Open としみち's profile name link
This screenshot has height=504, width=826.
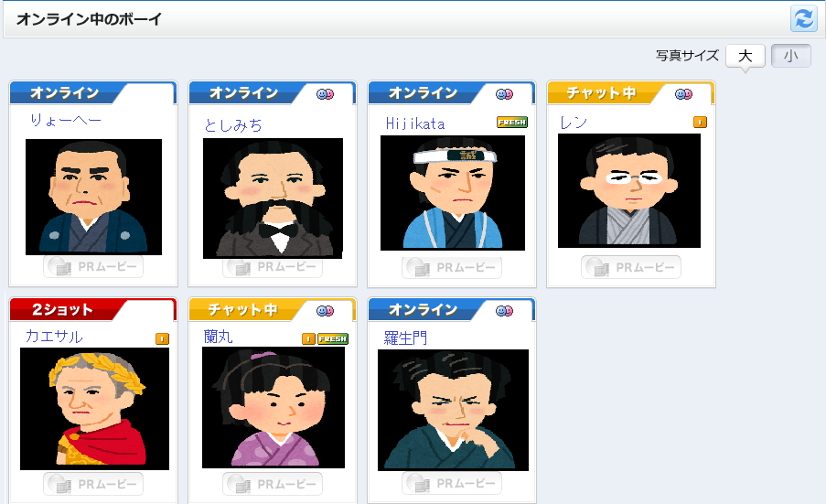(x=233, y=125)
